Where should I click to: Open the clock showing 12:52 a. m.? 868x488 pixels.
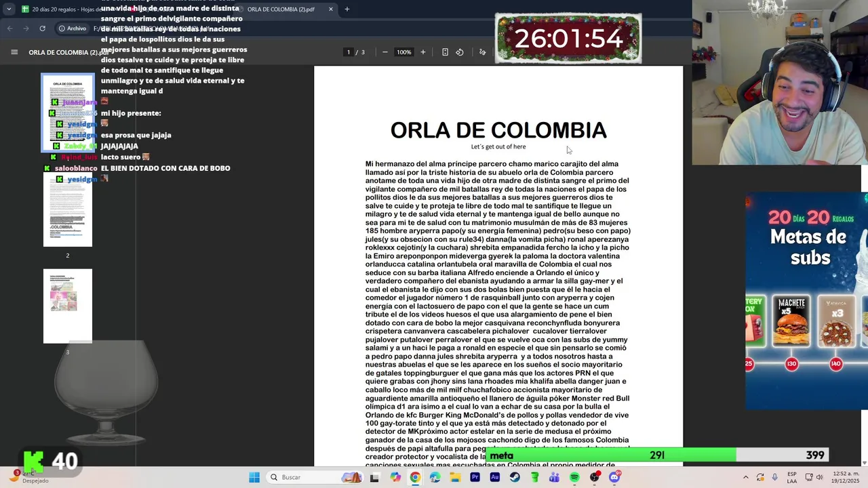845,477
